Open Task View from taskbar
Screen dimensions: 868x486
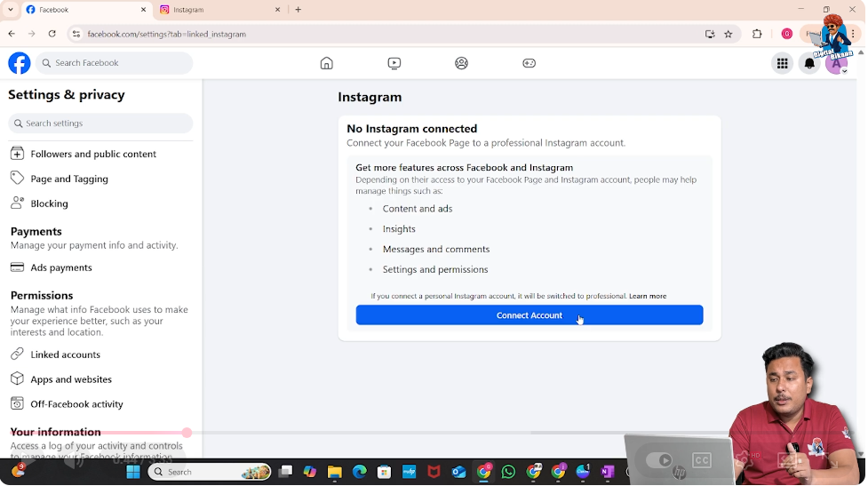(286, 472)
